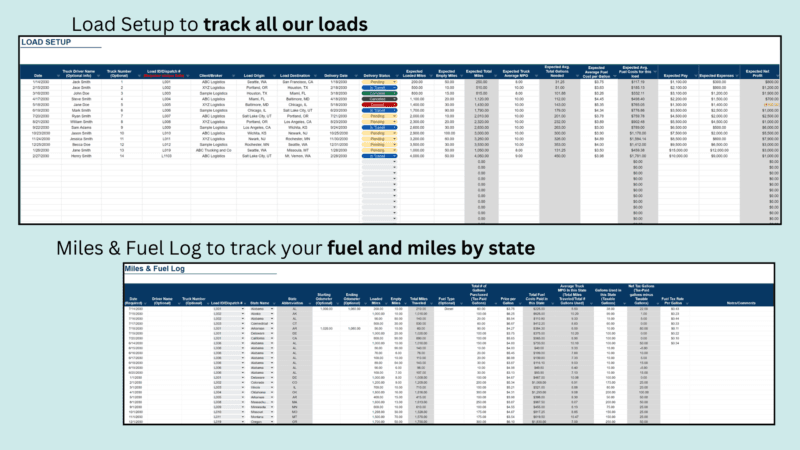Select the 'Ryan Smith' driver cell
The height and width of the screenshot is (450, 800).
(x=81, y=116)
